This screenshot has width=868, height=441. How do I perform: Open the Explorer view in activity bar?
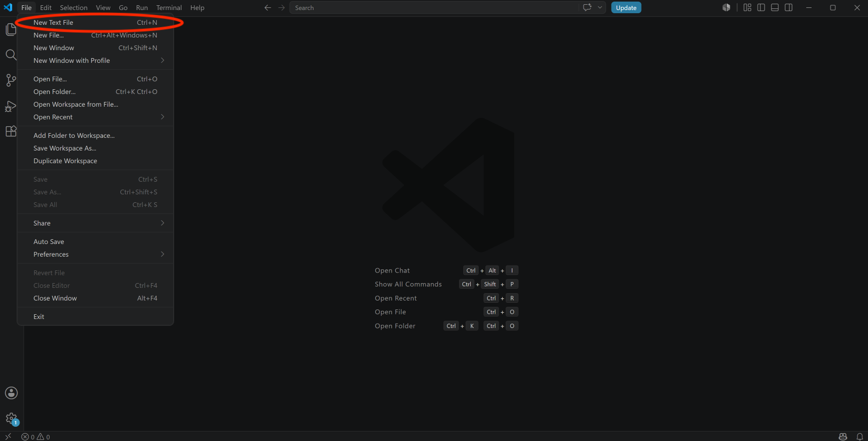pyautogui.click(x=11, y=30)
